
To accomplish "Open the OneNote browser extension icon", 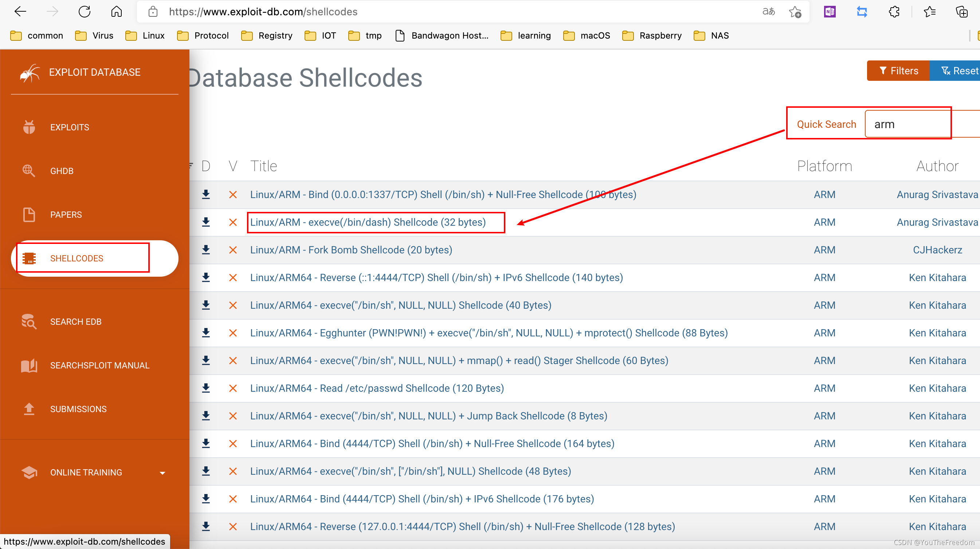I will pos(829,12).
